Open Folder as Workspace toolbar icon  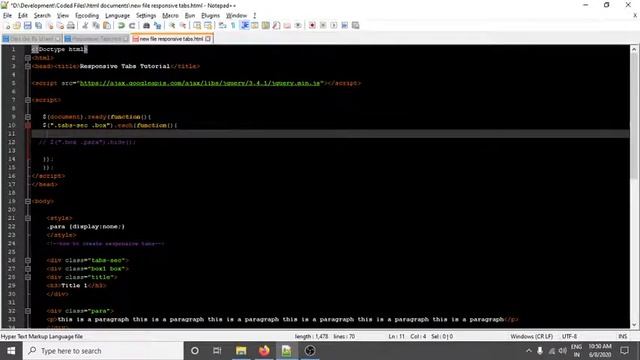click(287, 26)
